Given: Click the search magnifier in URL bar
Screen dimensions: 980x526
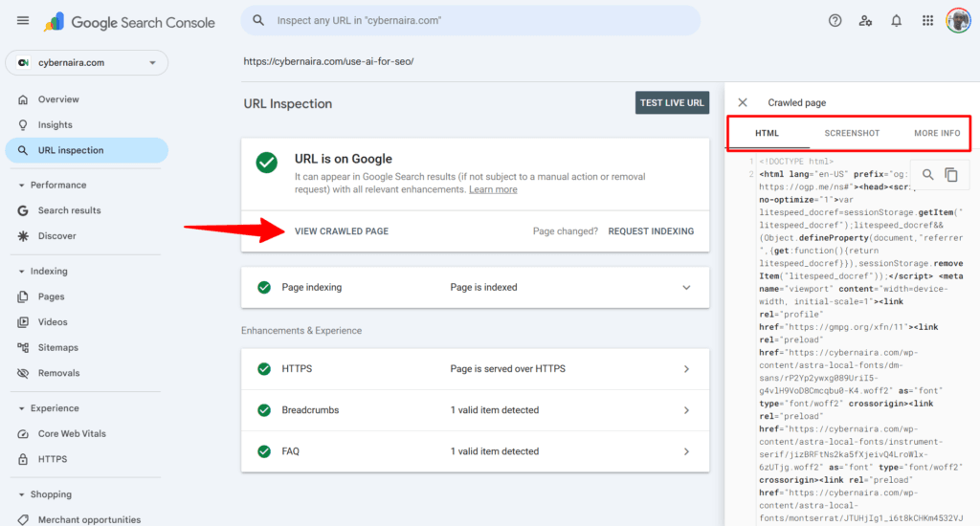Looking at the screenshot, I should coord(258,21).
